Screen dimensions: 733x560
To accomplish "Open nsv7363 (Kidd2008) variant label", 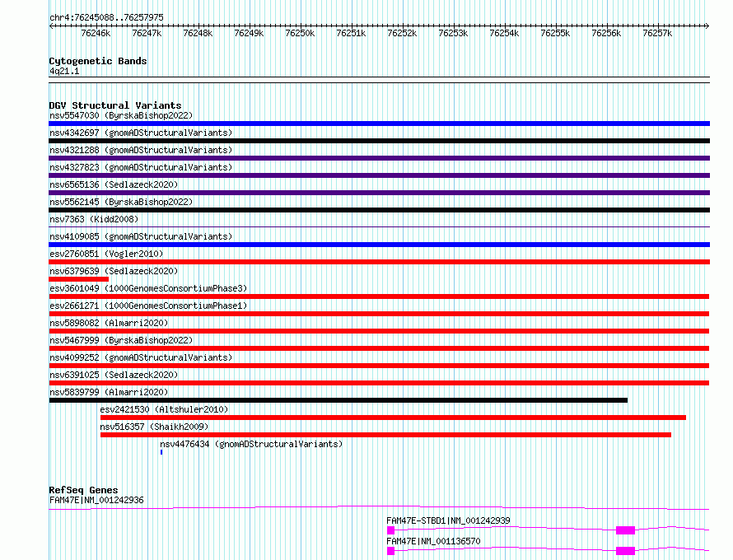I will point(94,219).
